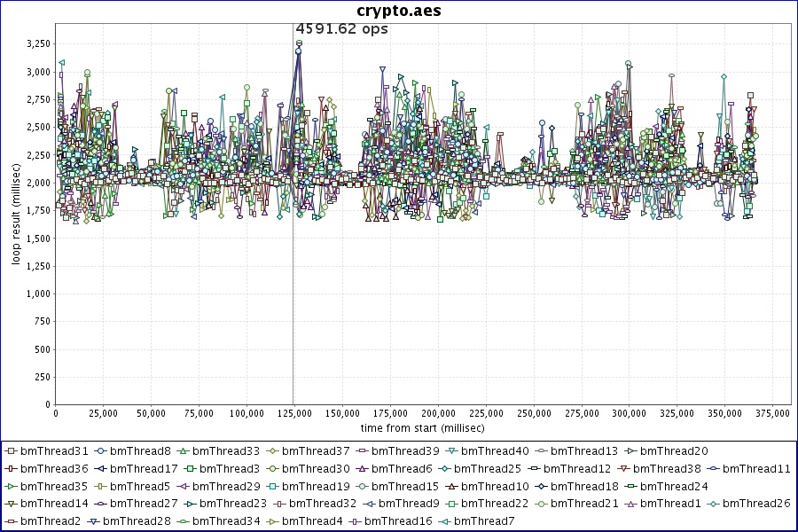
Task: Select the bmThread40 down-triangle legend marker
Action: coord(452,451)
